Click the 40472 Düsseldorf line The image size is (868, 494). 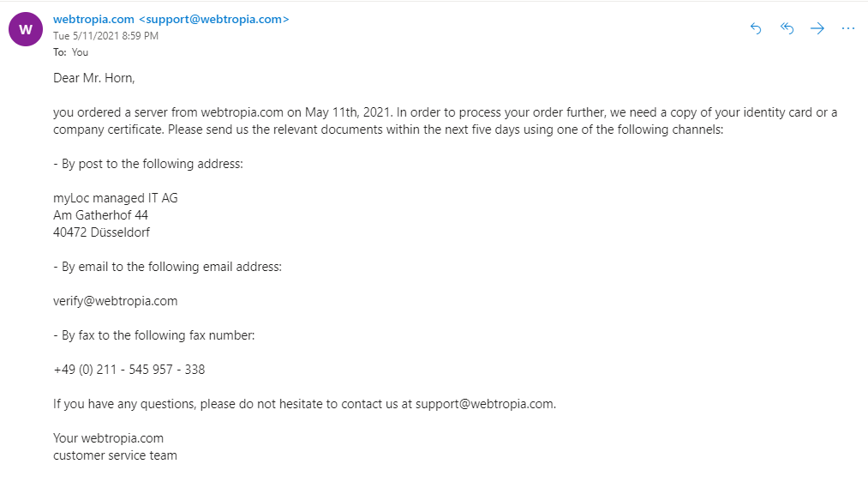point(101,232)
